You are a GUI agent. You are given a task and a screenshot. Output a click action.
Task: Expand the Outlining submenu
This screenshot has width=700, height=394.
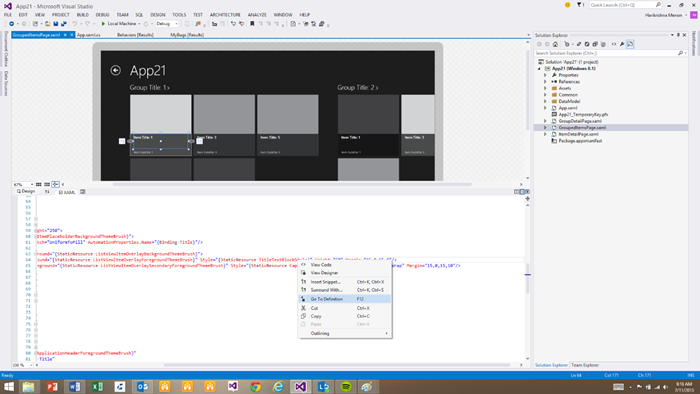point(344,333)
